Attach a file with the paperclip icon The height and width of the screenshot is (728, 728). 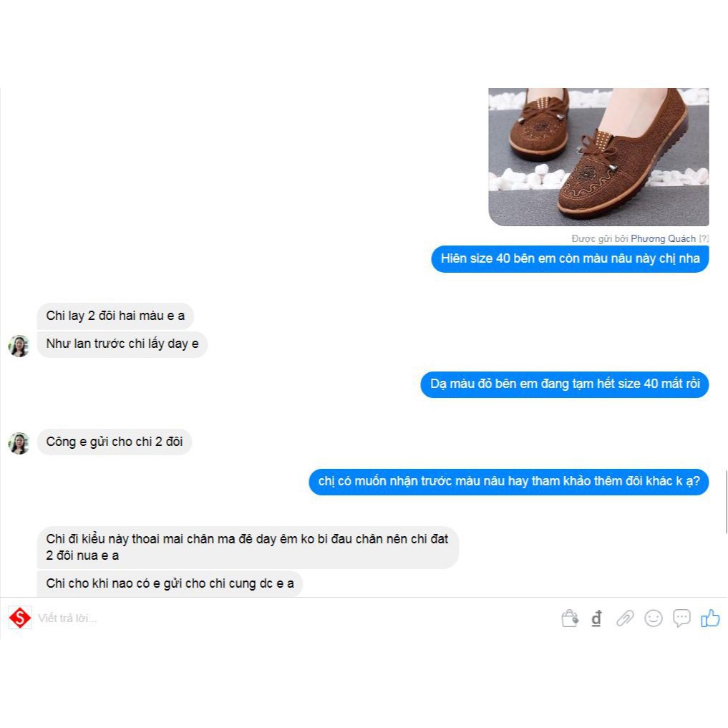point(625,618)
